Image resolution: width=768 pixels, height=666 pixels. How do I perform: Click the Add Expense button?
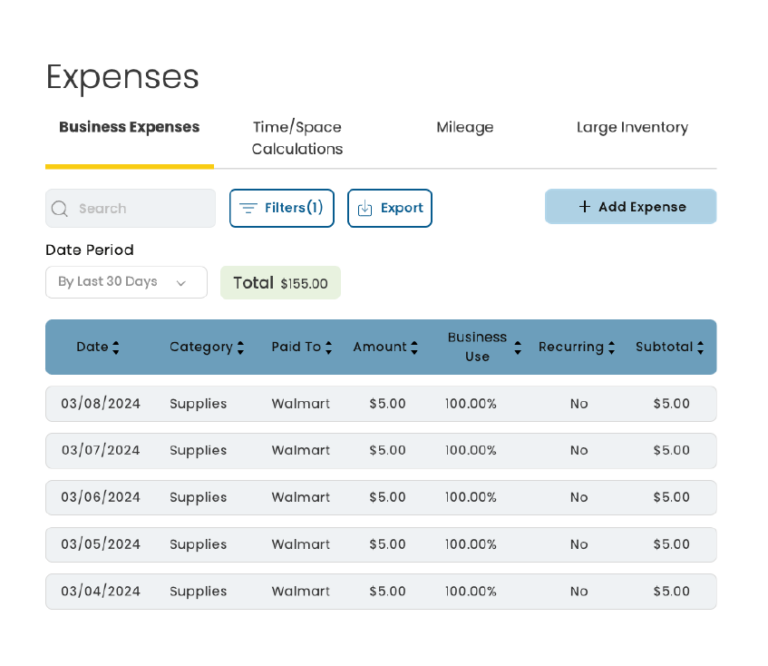[x=630, y=207]
